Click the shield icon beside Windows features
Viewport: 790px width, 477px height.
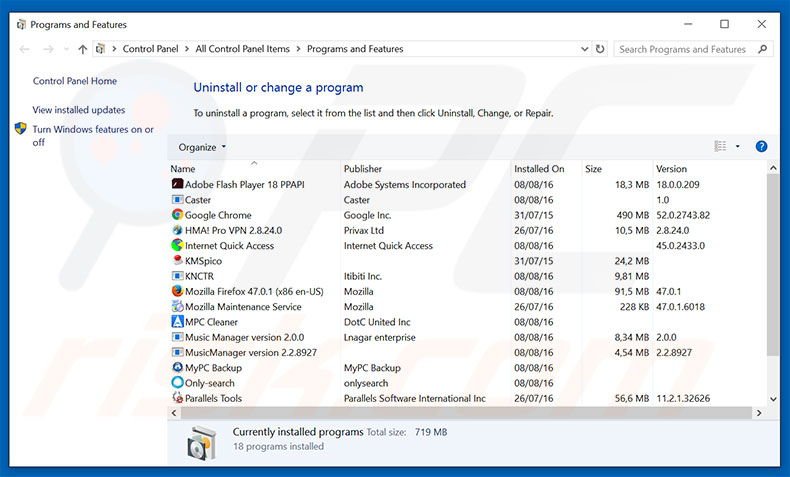click(20, 129)
